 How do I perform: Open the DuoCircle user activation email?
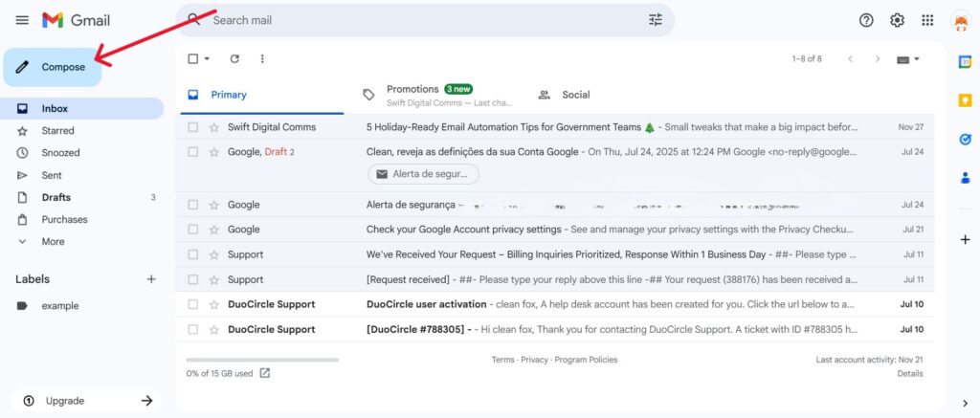(555, 305)
